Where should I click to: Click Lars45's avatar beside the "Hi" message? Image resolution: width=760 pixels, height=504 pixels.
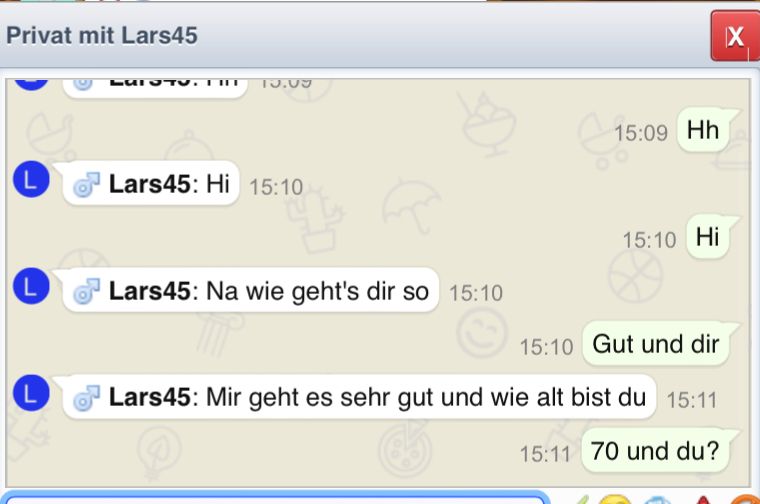[31, 179]
